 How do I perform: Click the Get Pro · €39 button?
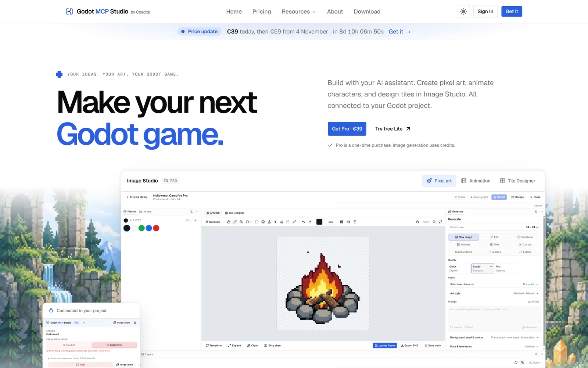(347, 129)
